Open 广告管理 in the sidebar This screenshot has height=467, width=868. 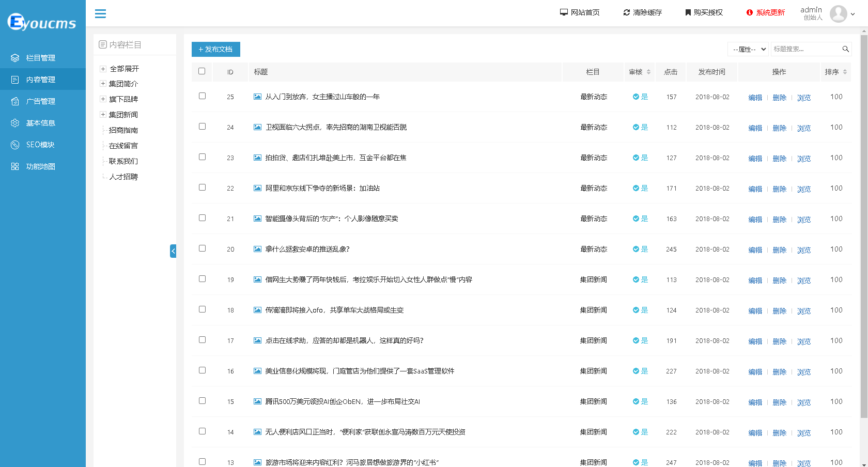(43, 101)
